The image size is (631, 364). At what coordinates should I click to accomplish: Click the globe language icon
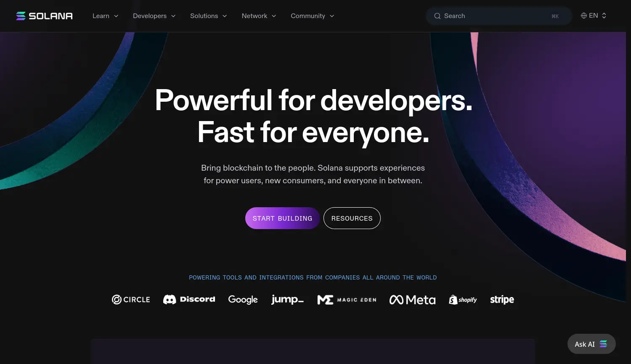point(584,16)
